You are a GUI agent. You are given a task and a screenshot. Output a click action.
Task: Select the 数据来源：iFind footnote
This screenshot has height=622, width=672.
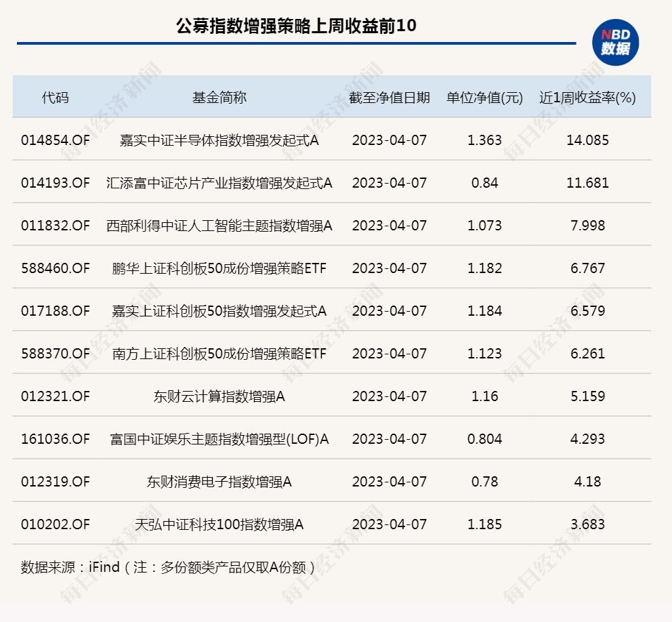pos(169,567)
